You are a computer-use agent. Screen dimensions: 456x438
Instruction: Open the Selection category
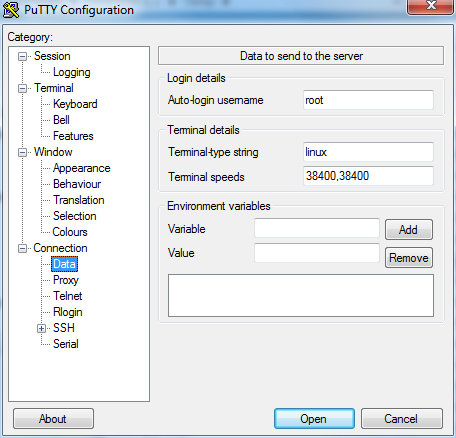click(75, 216)
